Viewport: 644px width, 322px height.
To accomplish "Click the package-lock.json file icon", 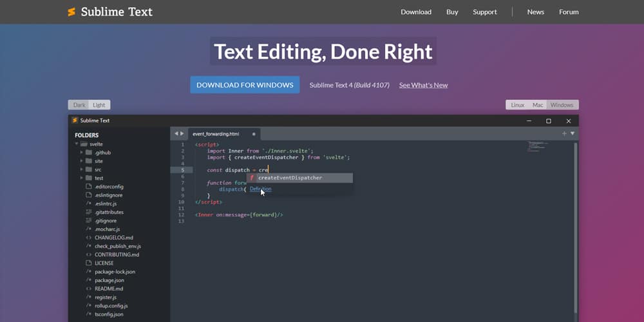I will point(88,272).
